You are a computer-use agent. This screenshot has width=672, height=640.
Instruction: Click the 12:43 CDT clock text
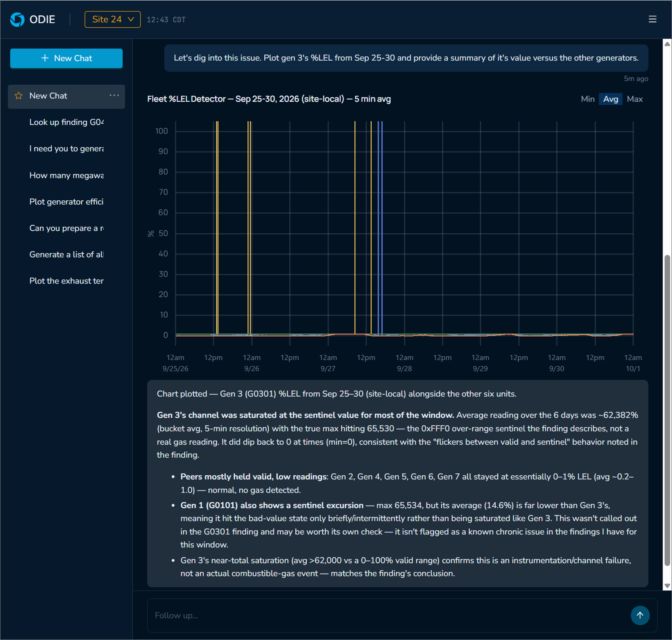point(166,20)
